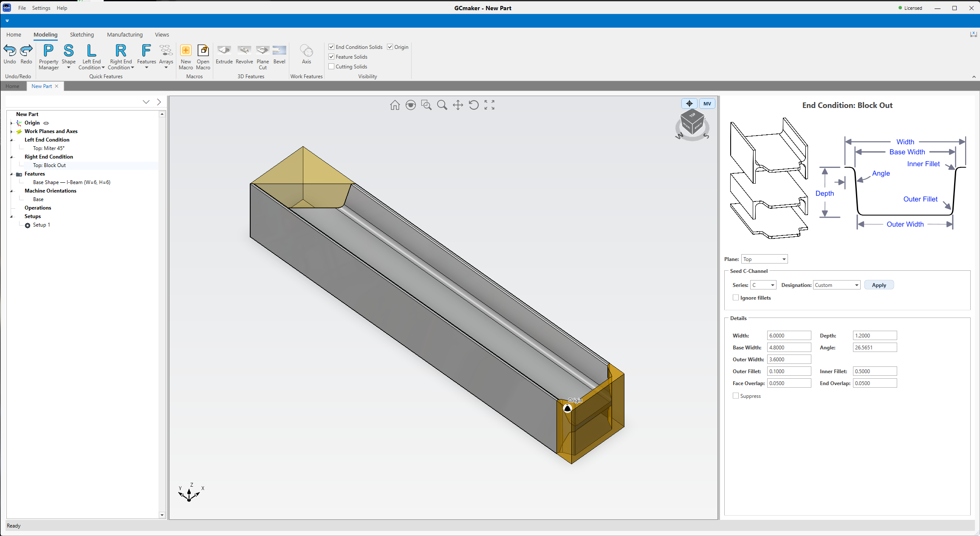The image size is (980, 536).
Task: Click the Apply button
Action: (x=879, y=285)
